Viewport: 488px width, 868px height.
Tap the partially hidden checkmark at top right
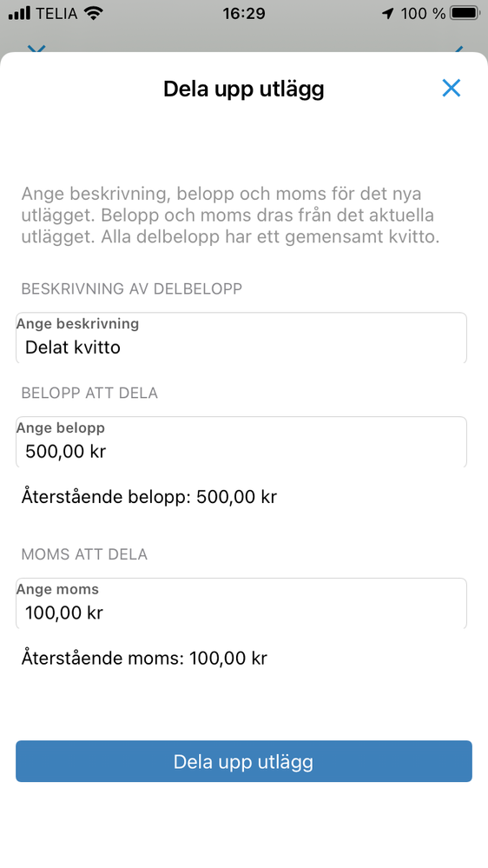pos(458,50)
